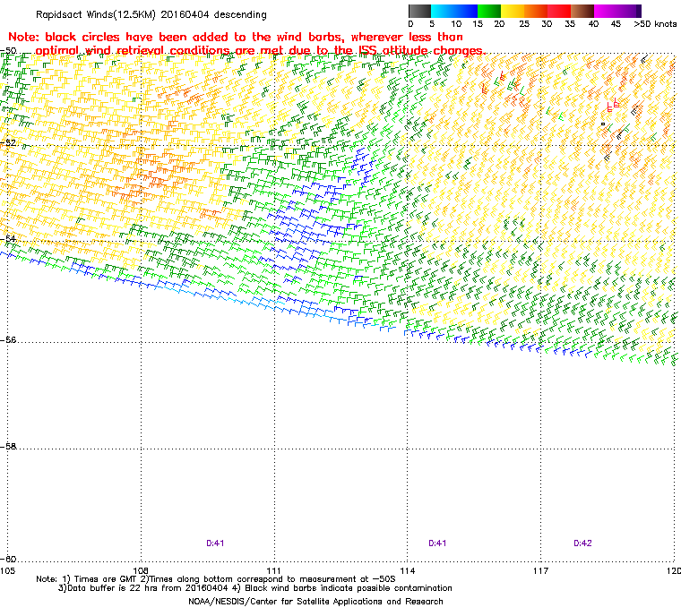The image size is (681, 616).
Task: Click the red 30–35 knots legend segment
Action: [x=559, y=11]
